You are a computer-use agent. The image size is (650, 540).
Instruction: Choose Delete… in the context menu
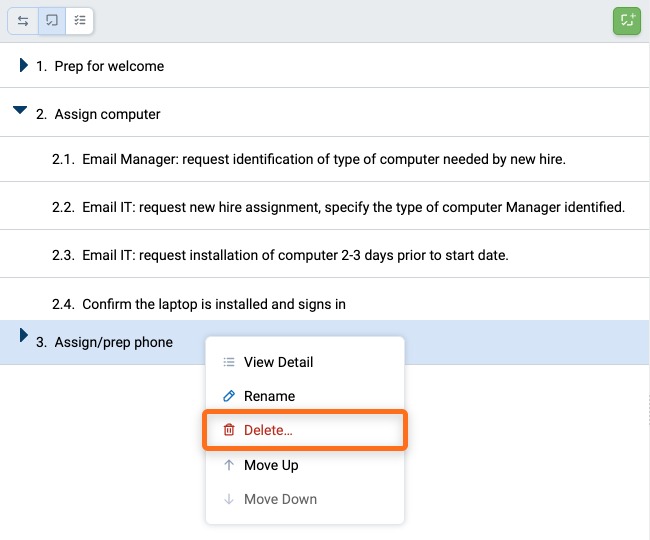[x=305, y=430]
